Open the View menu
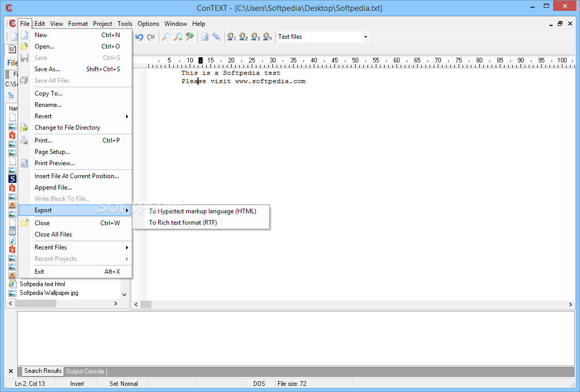This screenshot has width=580, height=392. (56, 24)
